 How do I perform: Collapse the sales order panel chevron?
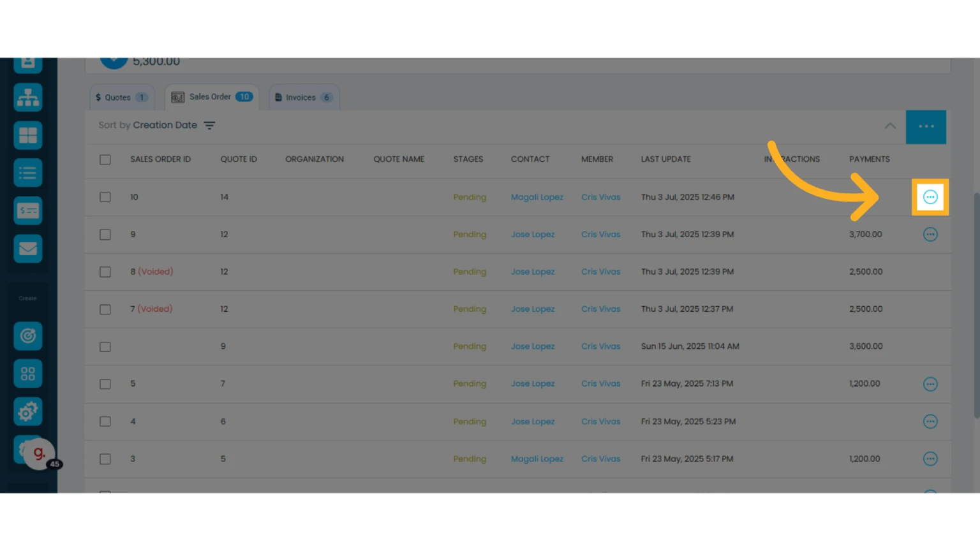[890, 126]
